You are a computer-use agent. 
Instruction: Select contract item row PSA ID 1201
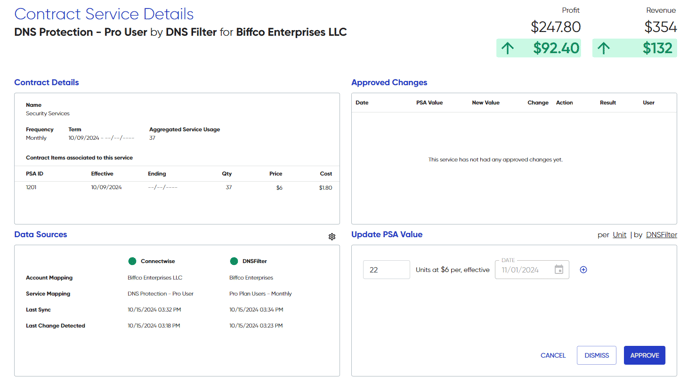click(x=177, y=187)
